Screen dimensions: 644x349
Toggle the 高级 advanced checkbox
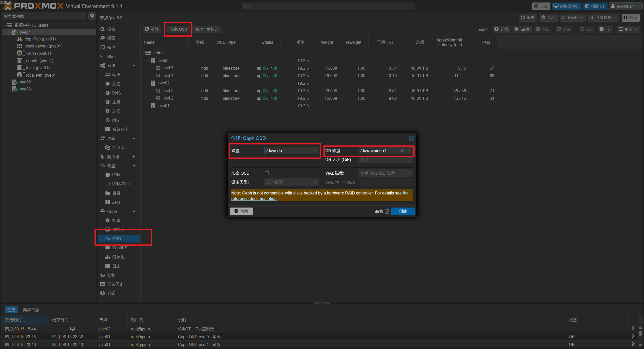coord(387,211)
